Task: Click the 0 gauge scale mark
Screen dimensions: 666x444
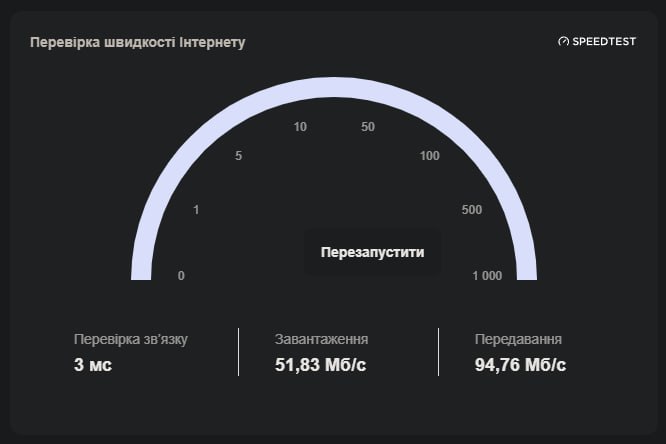Action: [x=181, y=276]
